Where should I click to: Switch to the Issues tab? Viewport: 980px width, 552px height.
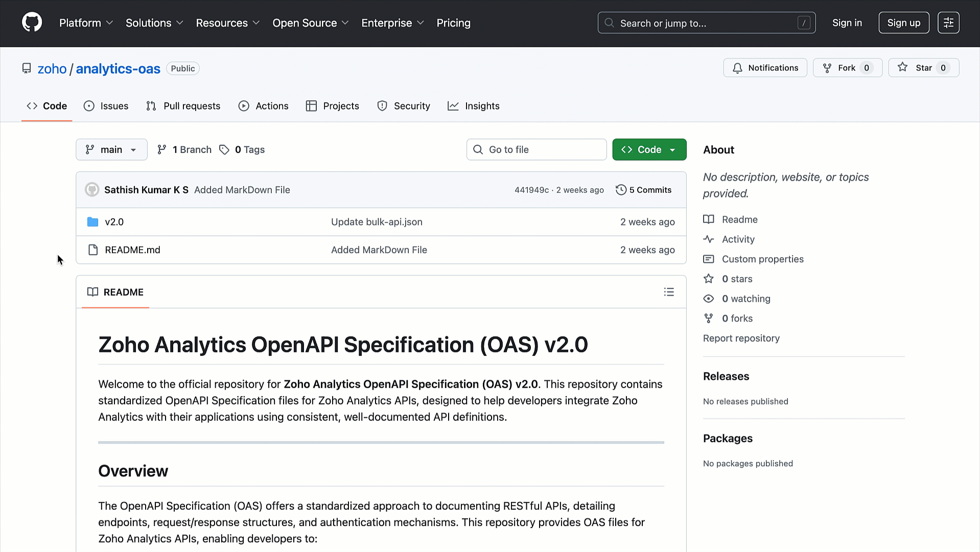(x=106, y=106)
